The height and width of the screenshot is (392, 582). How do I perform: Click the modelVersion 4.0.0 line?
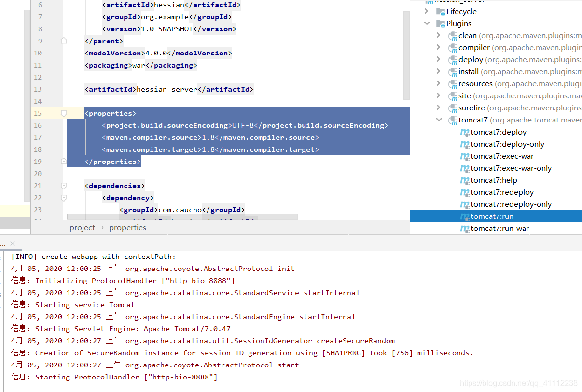[158, 53]
